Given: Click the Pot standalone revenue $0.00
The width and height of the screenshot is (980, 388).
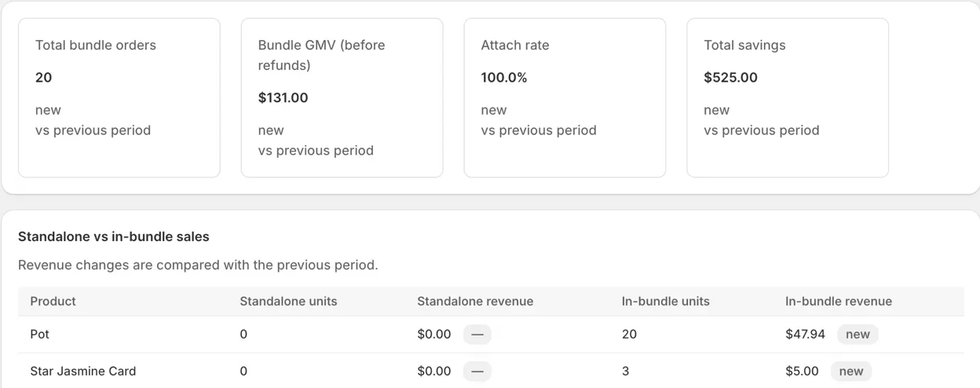Looking at the screenshot, I should click(x=434, y=335).
